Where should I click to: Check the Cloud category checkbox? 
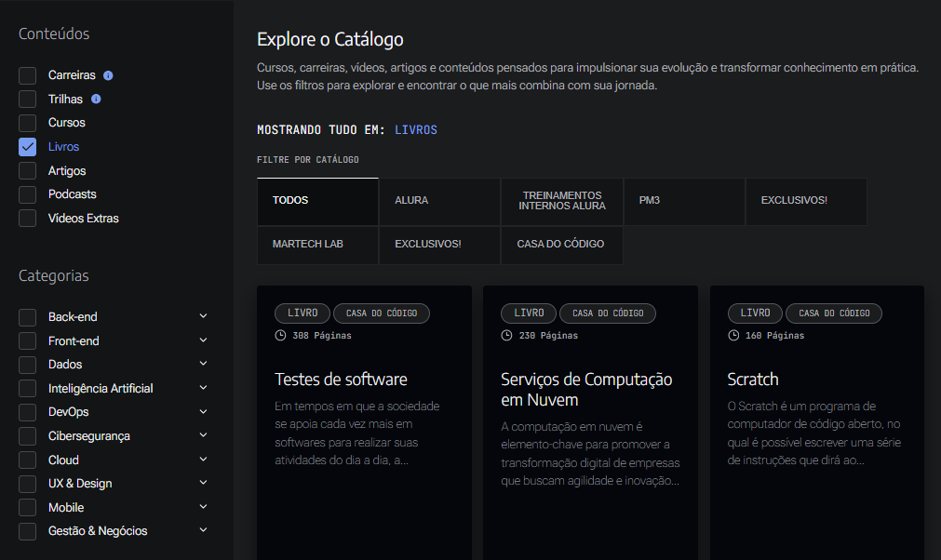pos(28,460)
